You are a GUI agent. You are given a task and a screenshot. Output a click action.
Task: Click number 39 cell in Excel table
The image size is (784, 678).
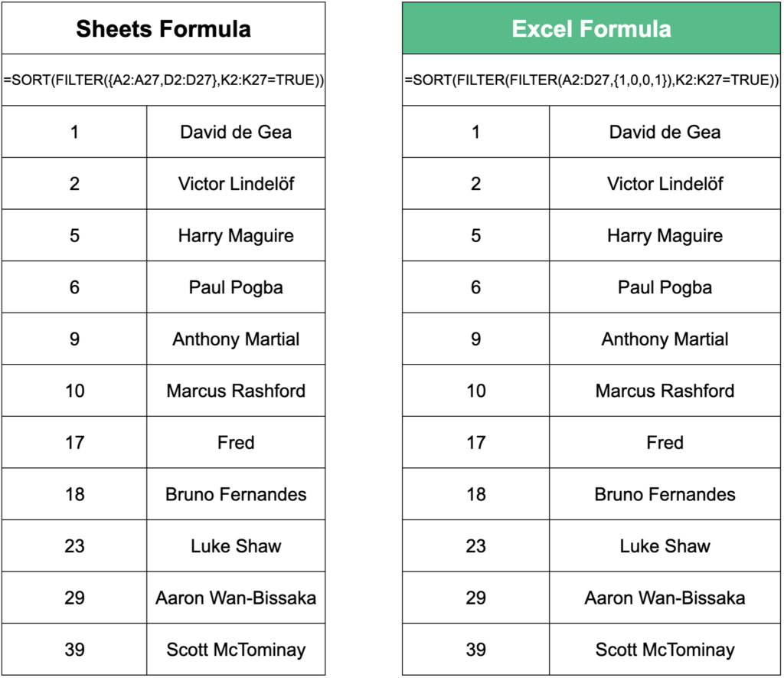point(475,650)
